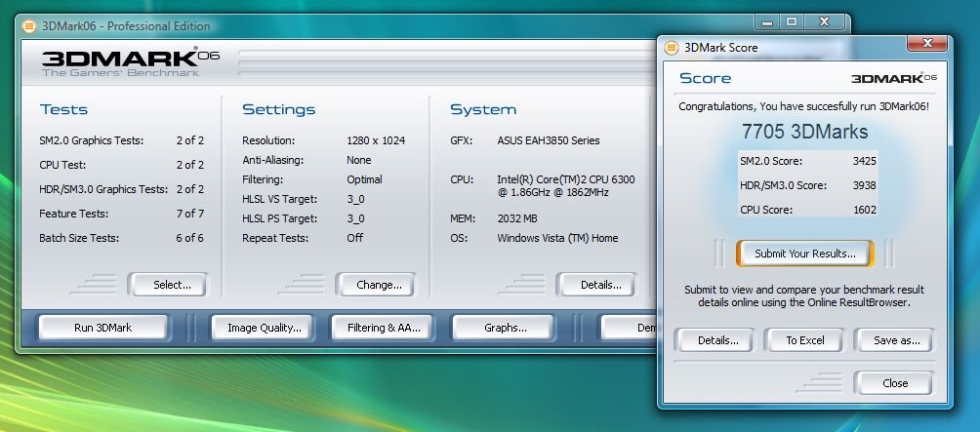Click the 3DMark Score dialog title icon
980x432 pixels.
[x=672, y=48]
